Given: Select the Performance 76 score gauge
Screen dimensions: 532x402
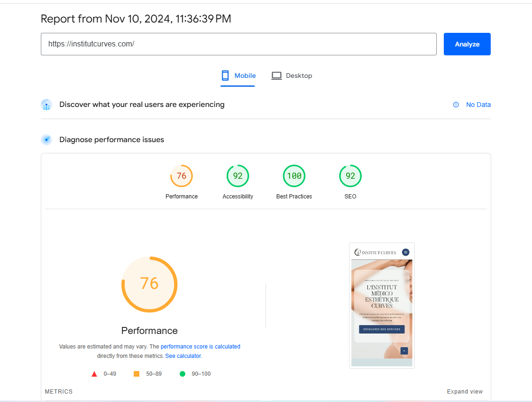Looking at the screenshot, I should (182, 176).
